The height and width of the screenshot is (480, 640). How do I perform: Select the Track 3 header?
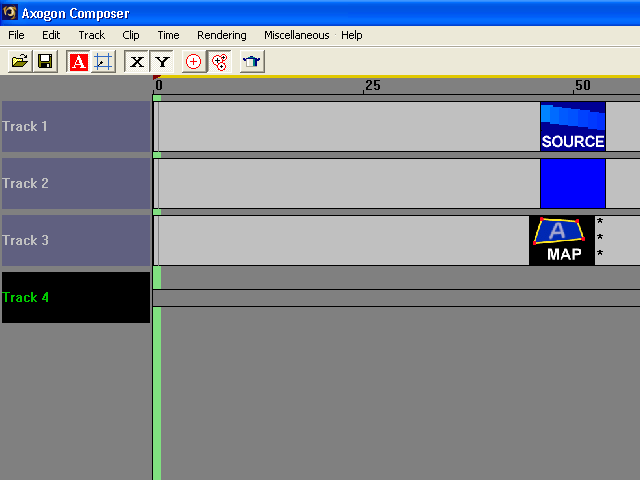click(76, 241)
